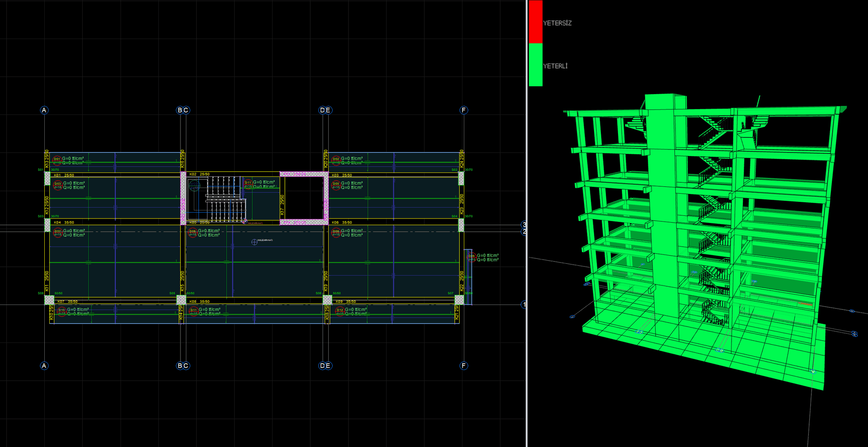Viewport: 868px width, 447px height.
Task: Select the K08 35/50 beam label
Action: coord(199,301)
